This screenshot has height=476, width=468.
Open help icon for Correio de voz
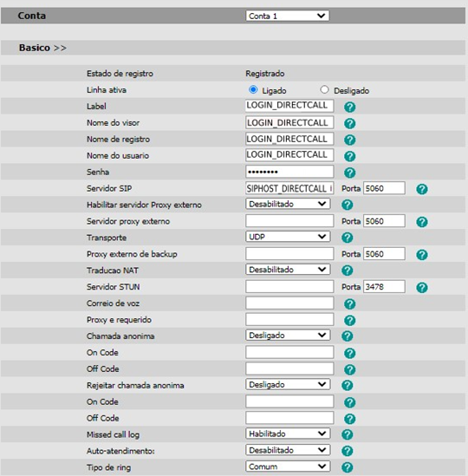coord(349,303)
